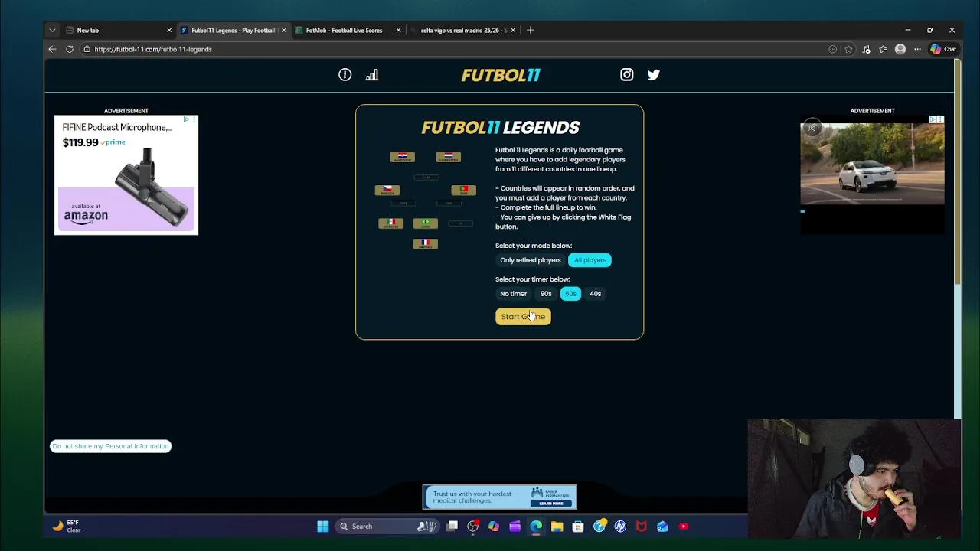Click the Start Game button
This screenshot has width=980, height=551.
pos(523,317)
